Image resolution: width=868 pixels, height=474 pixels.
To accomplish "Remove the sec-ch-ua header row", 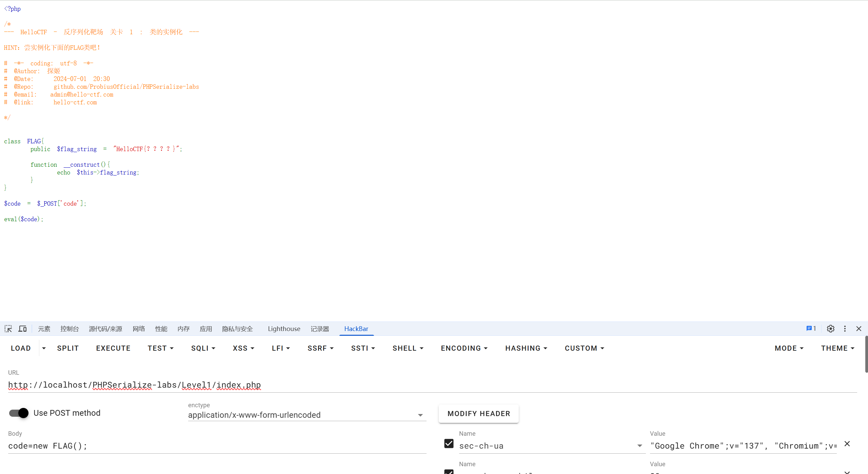I will click(847, 444).
